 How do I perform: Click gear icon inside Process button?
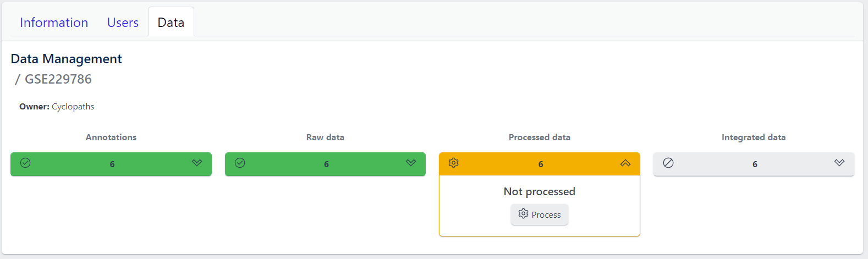pyautogui.click(x=523, y=214)
